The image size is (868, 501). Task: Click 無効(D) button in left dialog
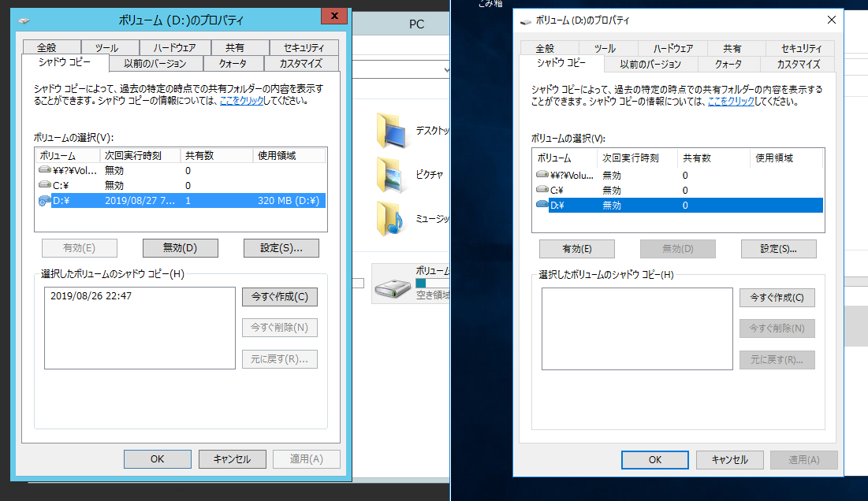tap(181, 247)
